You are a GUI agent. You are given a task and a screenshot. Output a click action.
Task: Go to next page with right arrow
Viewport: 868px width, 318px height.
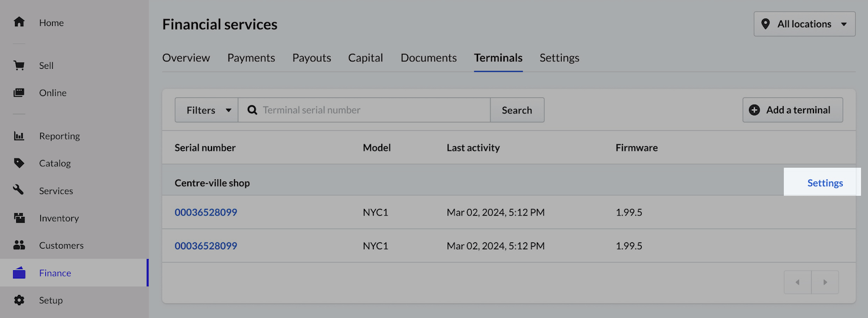825,282
